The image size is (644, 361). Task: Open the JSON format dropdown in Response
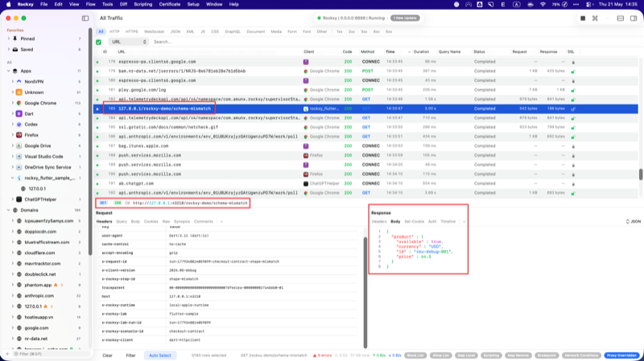click(x=633, y=222)
